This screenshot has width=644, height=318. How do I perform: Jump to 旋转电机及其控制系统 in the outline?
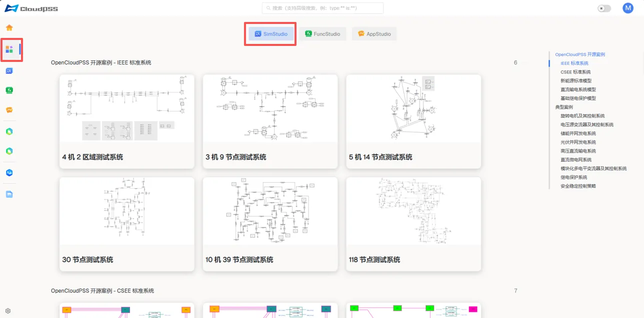click(582, 116)
